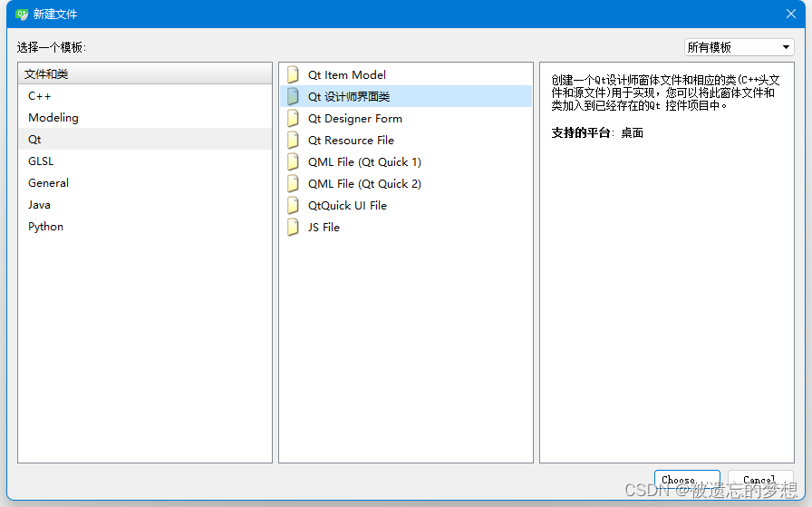The image size is (812, 507).
Task: Click the 文件和类 list header
Action: 144,74
